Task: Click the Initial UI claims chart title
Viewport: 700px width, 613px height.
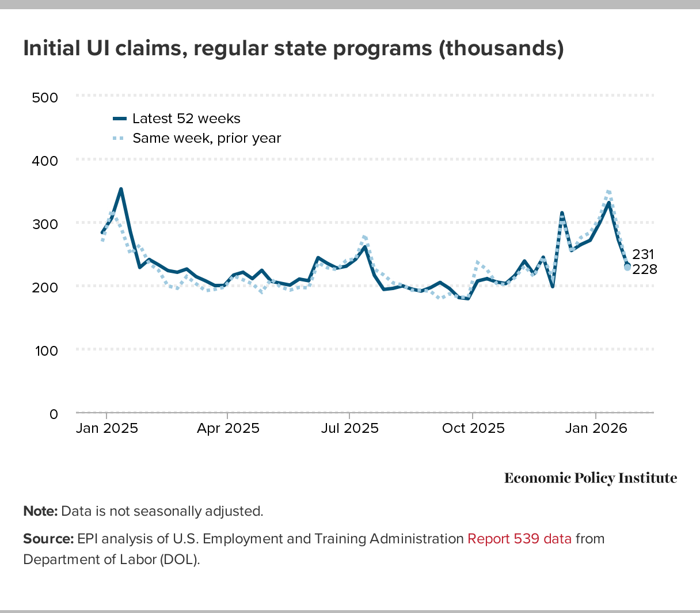Action: 293,48
